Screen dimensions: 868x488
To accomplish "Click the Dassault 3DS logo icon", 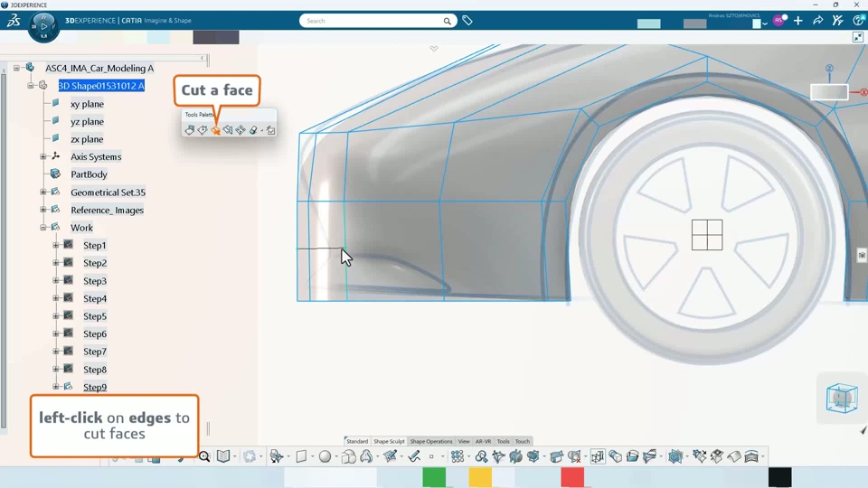I will [x=14, y=21].
